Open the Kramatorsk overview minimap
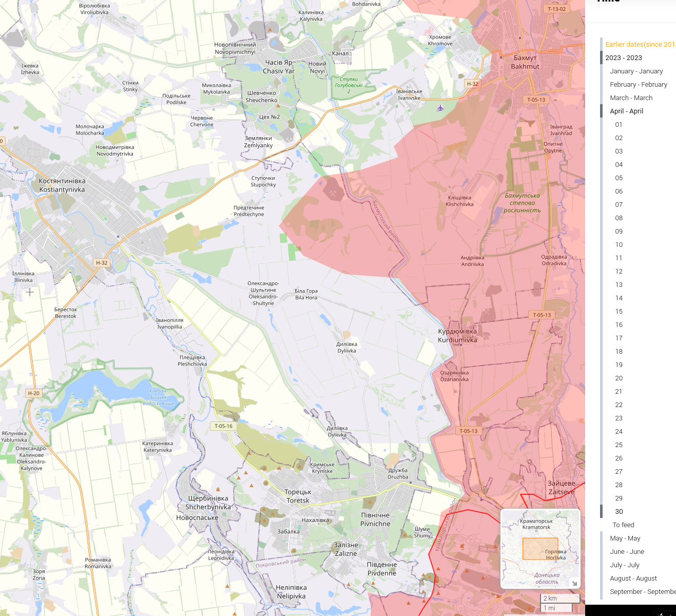This screenshot has height=616, width=676. tap(540, 549)
